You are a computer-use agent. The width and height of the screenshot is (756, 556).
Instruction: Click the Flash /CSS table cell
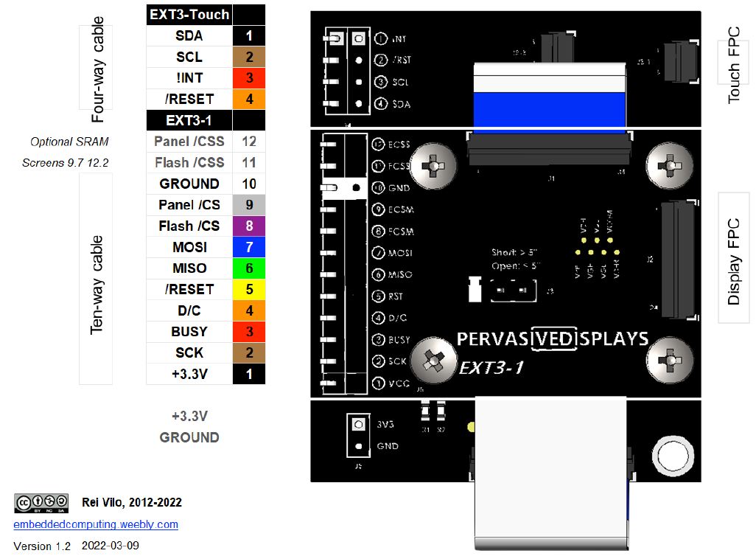click(189, 163)
